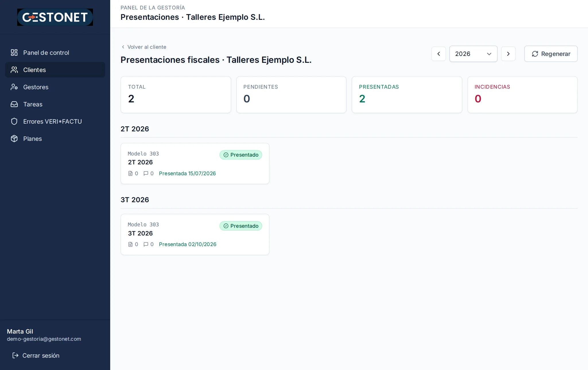This screenshot has width=588, height=370.
Task: Click 'PANEL DE LA GESTORÍA' header text
Action: tap(153, 8)
